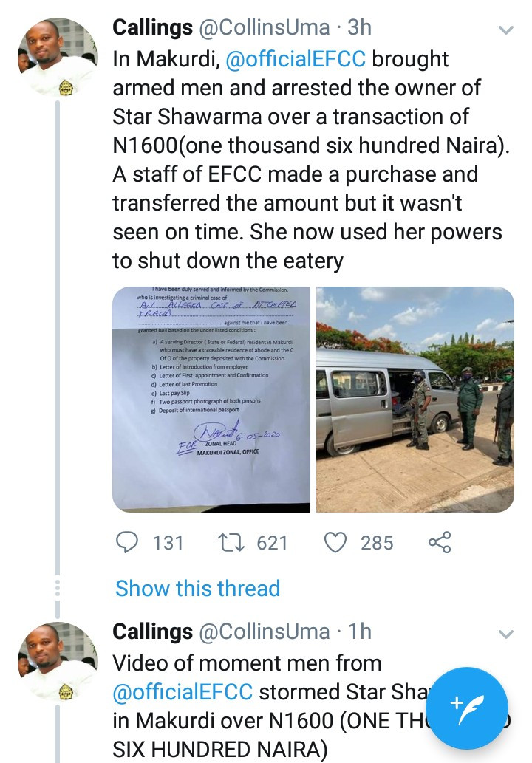Open second tweet's dropdown arrow menu
Viewport: 532px width, 763px height.
(506, 634)
